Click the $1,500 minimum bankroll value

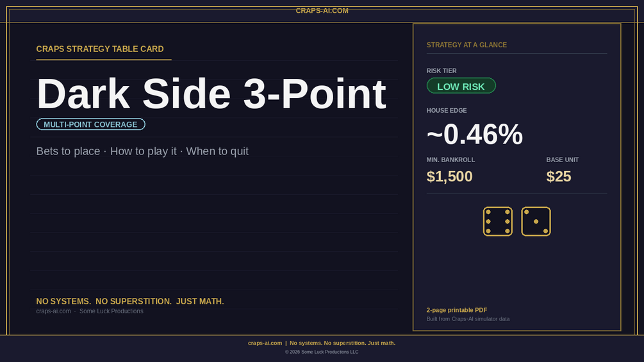[x=449, y=176]
